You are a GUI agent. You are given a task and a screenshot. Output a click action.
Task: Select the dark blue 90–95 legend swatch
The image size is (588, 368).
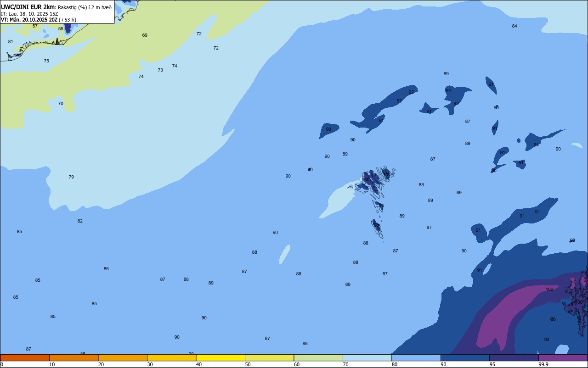click(x=465, y=357)
